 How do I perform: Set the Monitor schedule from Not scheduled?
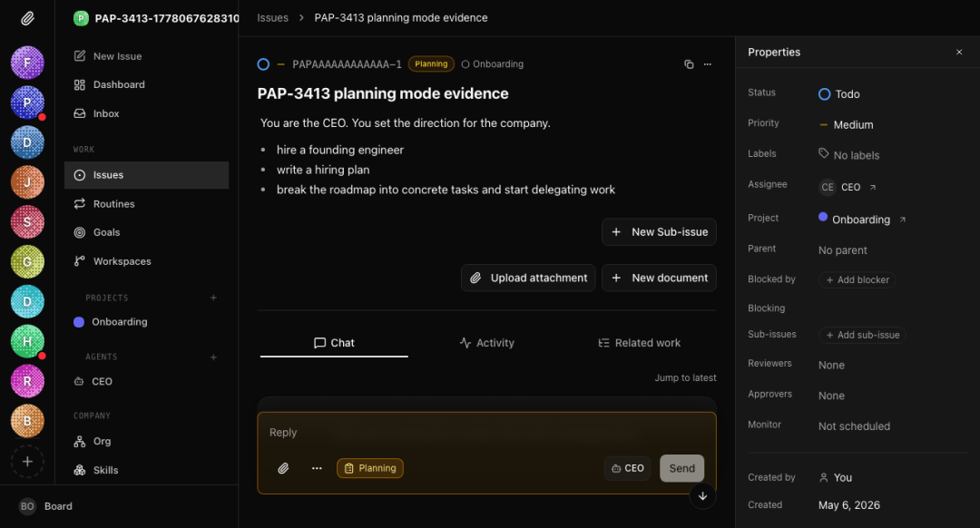click(855, 426)
